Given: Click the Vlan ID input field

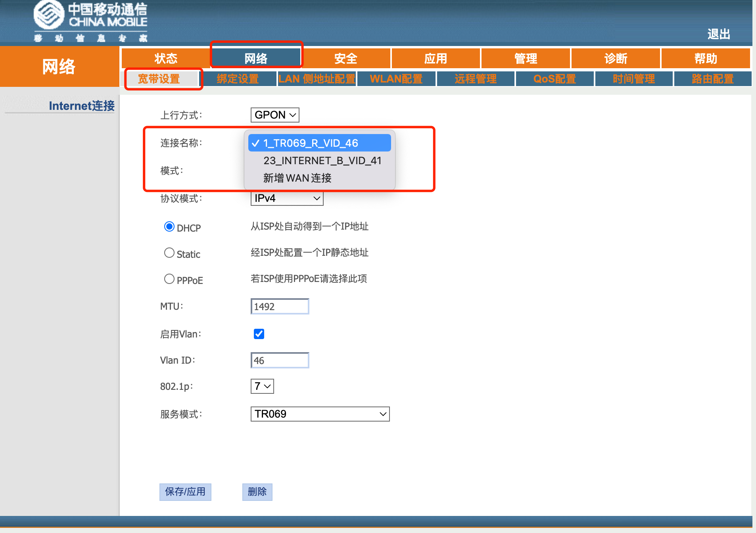Looking at the screenshot, I should 280,360.
